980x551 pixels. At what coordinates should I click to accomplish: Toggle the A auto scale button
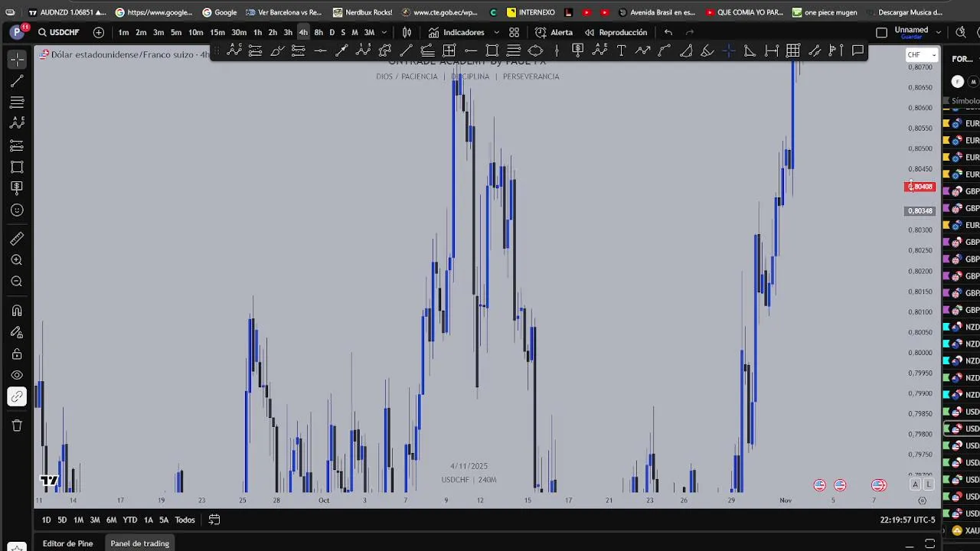tap(915, 484)
